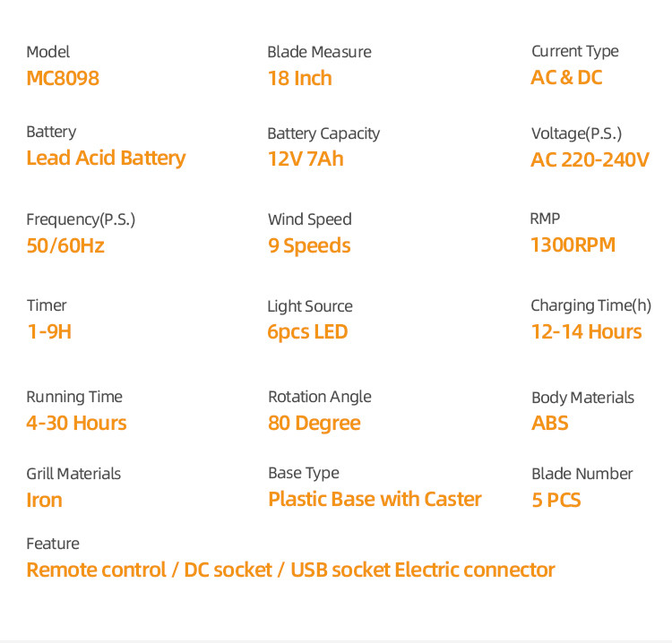Click the 4-30 Hours running time value

point(76,424)
